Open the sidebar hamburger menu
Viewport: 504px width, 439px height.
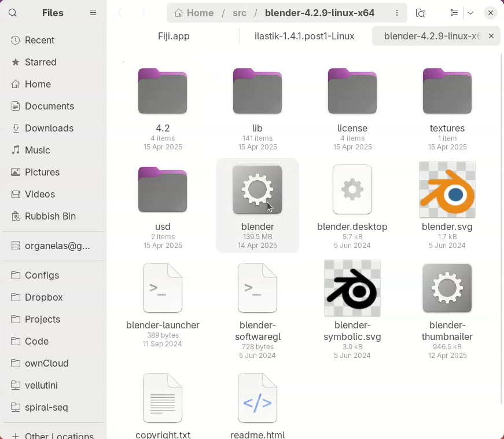click(93, 13)
